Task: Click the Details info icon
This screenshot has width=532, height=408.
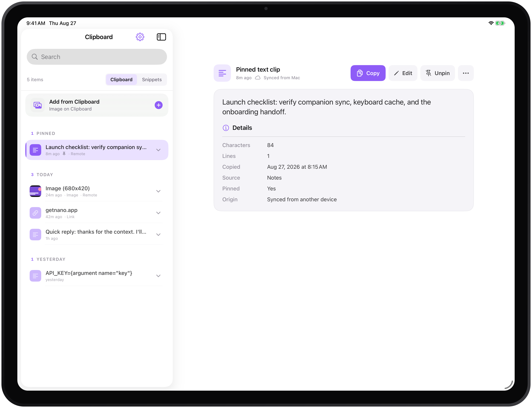Action: [226, 128]
